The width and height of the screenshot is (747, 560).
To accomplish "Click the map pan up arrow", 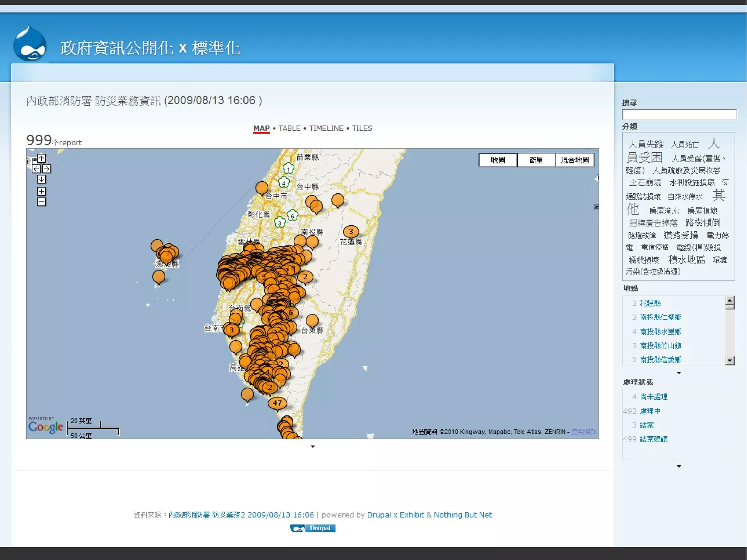I will click(x=41, y=158).
